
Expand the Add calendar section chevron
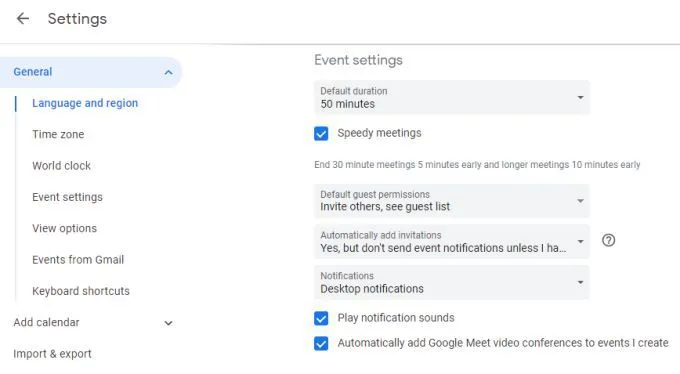click(x=169, y=323)
